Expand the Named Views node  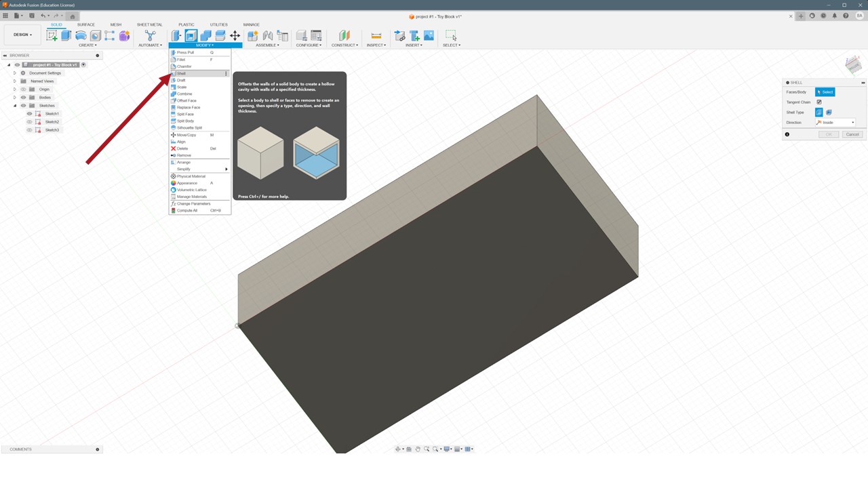15,81
